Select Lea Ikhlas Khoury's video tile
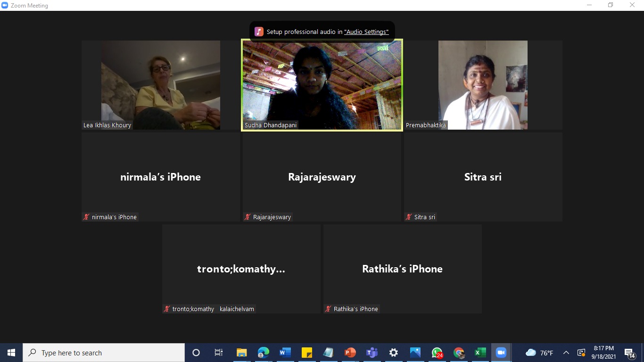The image size is (644, 362). pos(161,85)
